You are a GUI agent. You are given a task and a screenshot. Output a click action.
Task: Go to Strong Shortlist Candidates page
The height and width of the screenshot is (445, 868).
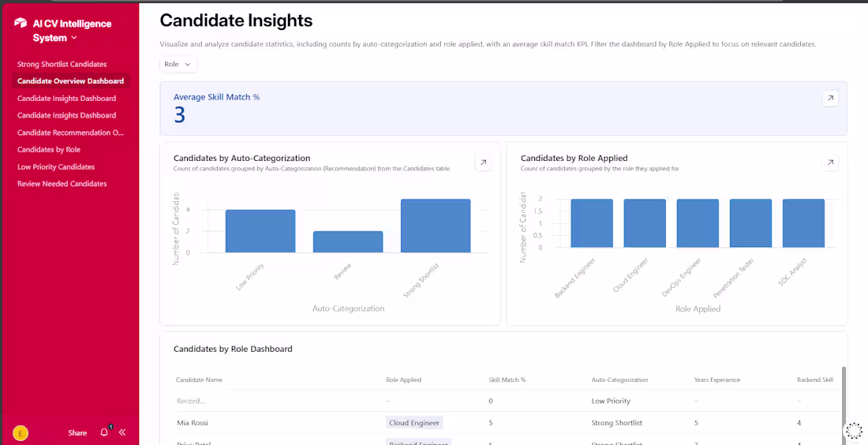[x=62, y=64]
